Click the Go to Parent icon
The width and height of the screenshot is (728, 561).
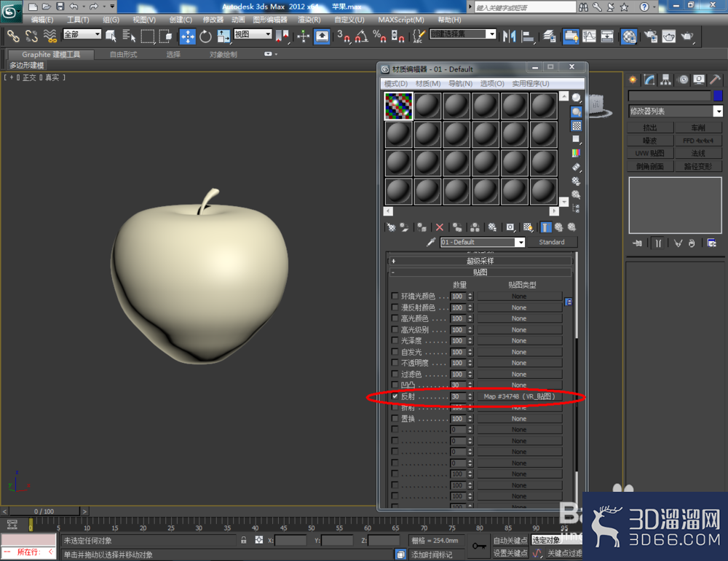click(x=559, y=227)
